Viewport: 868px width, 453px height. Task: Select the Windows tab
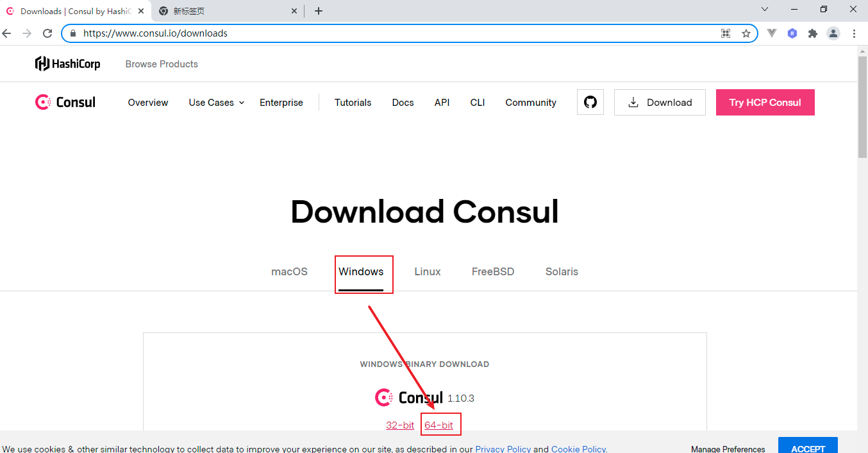[x=361, y=271]
